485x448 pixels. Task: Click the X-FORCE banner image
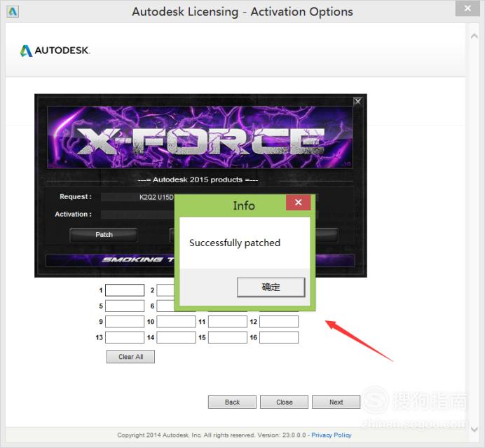(x=200, y=137)
